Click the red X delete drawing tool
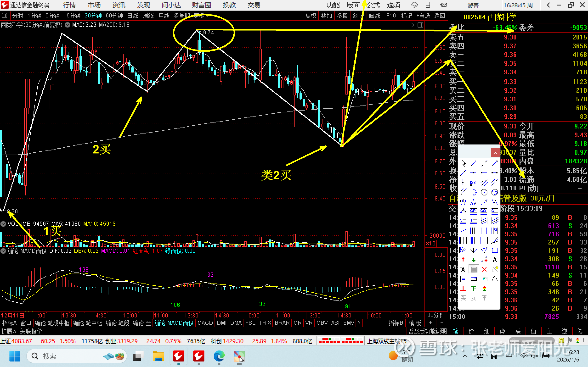Screen dimensions: 588x367 point(484,270)
